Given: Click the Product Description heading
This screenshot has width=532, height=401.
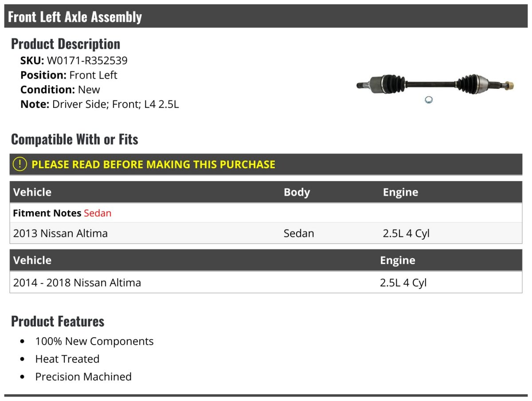Looking at the screenshot, I should [x=66, y=43].
